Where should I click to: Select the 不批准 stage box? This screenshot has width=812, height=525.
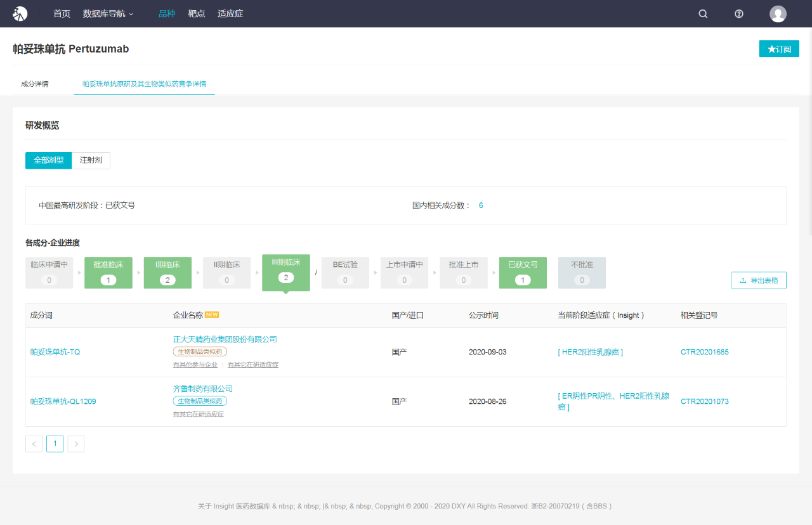(582, 273)
